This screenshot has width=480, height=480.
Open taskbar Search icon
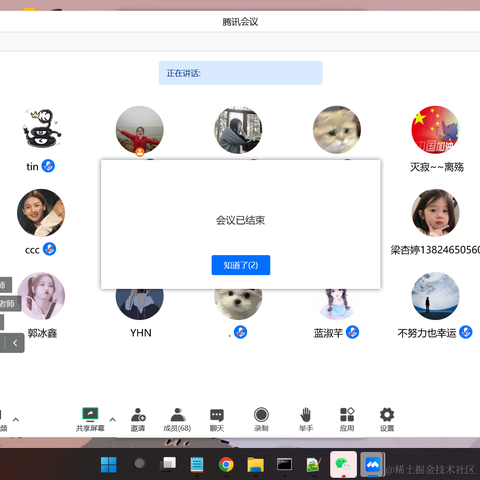(139, 464)
